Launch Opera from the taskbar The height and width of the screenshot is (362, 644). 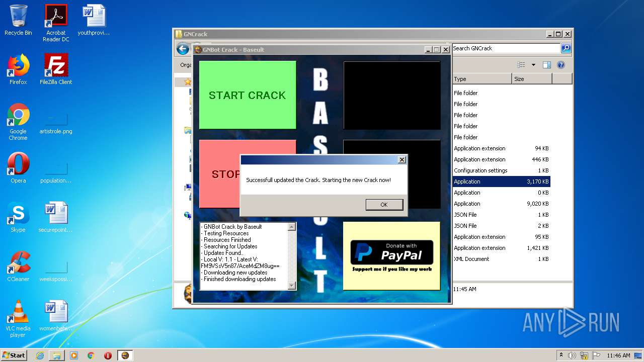pyautogui.click(x=108, y=355)
